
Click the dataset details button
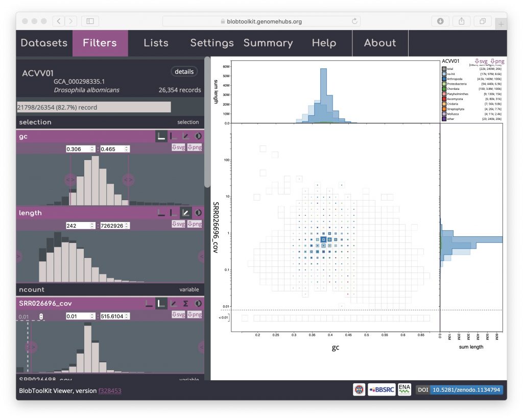pos(184,72)
